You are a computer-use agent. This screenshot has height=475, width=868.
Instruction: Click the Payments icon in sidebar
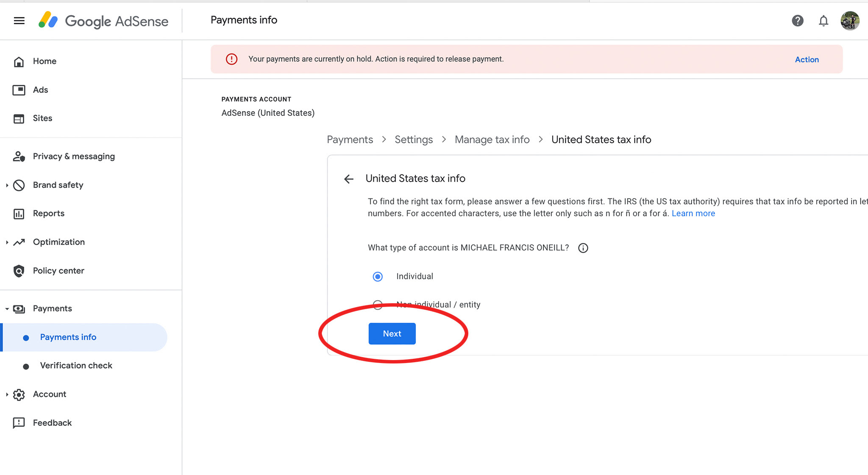(x=19, y=308)
